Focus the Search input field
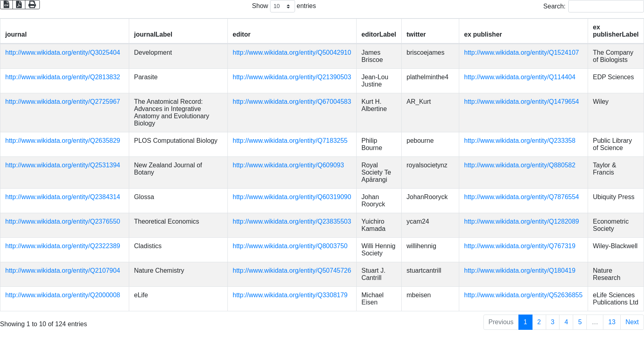644x362 pixels. (x=605, y=6)
